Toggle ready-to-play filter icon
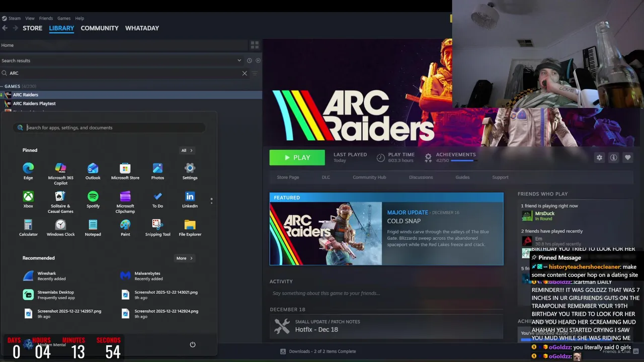This screenshot has width=644, height=362. coord(258,60)
